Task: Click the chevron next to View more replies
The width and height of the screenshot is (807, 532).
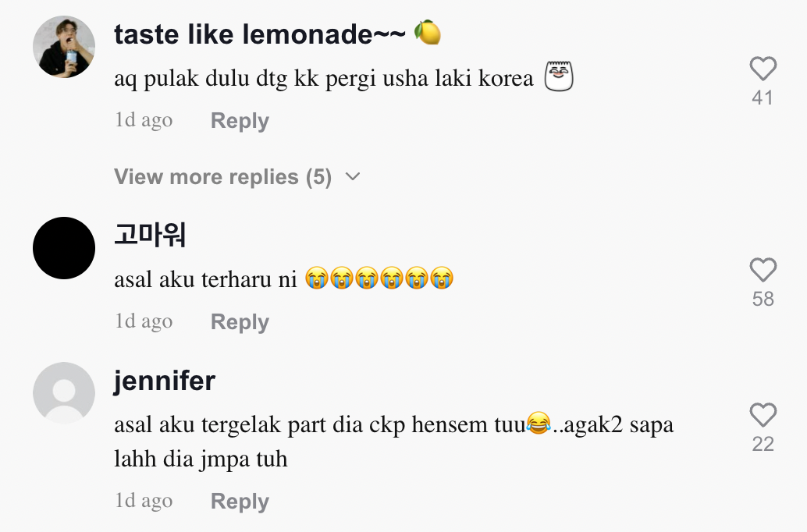Action: coord(353,177)
